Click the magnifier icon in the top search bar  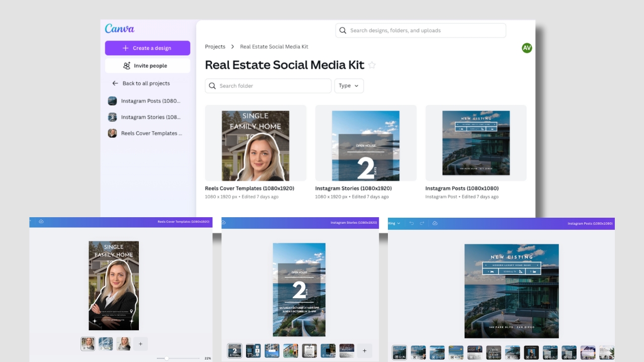pos(343,30)
